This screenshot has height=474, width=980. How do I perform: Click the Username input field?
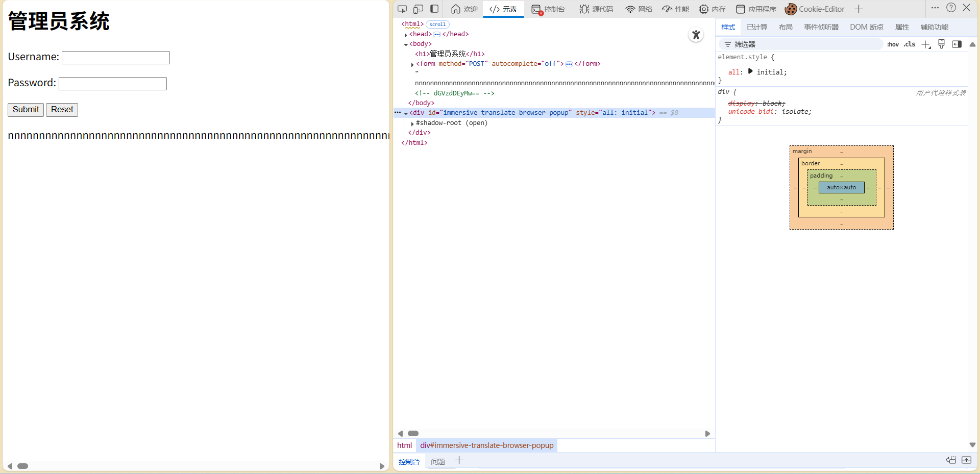pos(116,58)
